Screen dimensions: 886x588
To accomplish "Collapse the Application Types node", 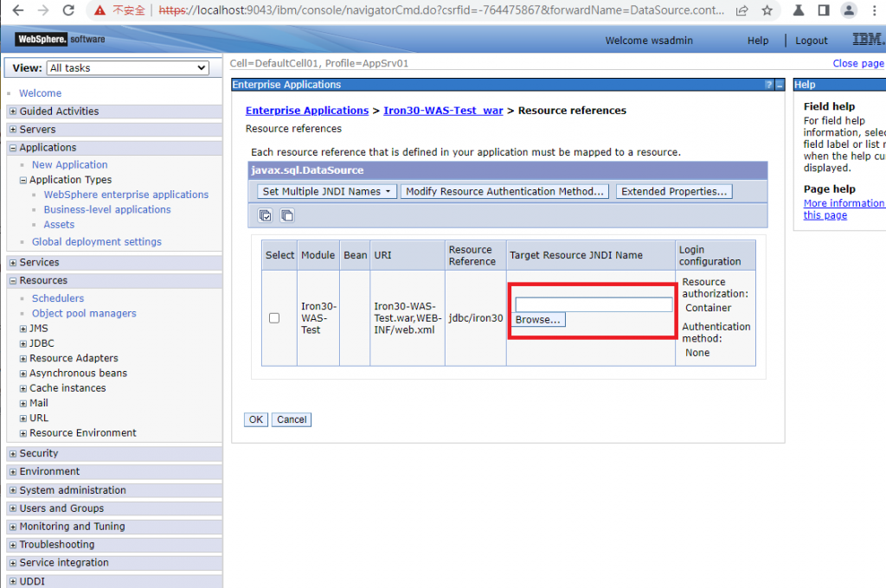I will [23, 180].
